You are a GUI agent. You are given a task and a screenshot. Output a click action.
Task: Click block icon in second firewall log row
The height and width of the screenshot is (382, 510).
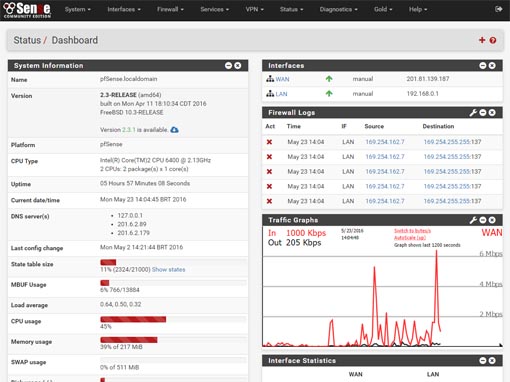click(269, 157)
